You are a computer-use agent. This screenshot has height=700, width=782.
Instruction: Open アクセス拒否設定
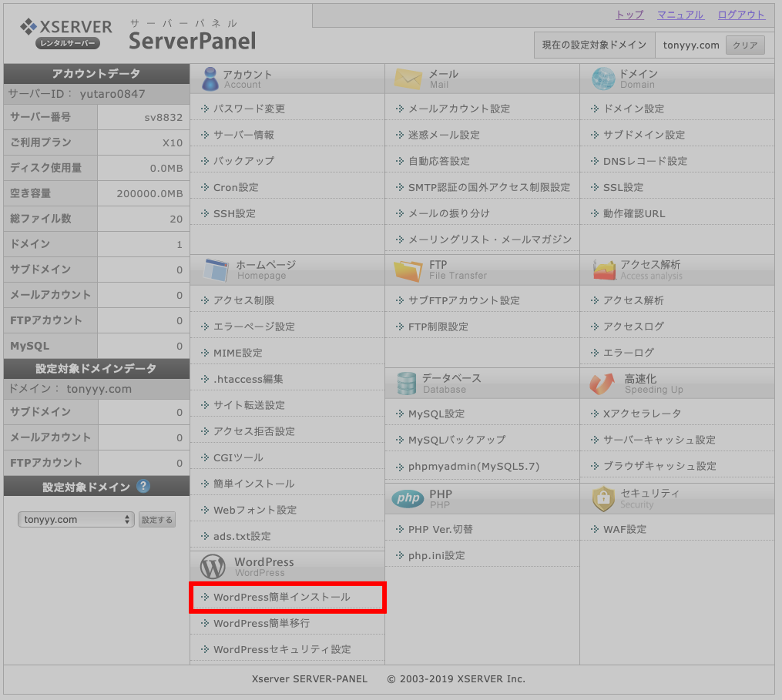tap(253, 431)
